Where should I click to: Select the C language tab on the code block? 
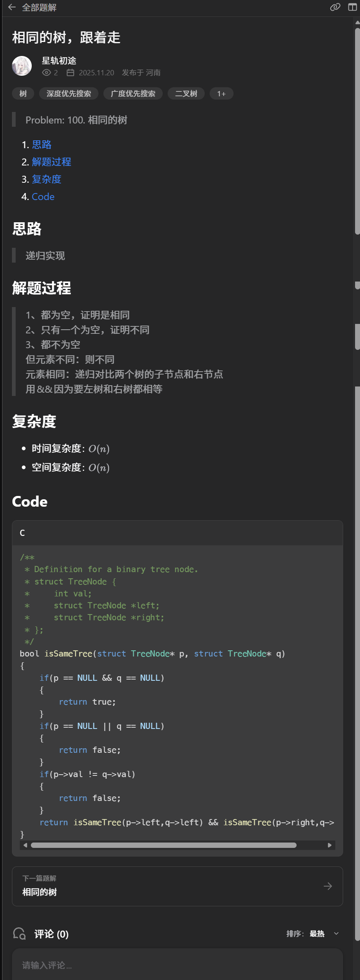(22, 533)
